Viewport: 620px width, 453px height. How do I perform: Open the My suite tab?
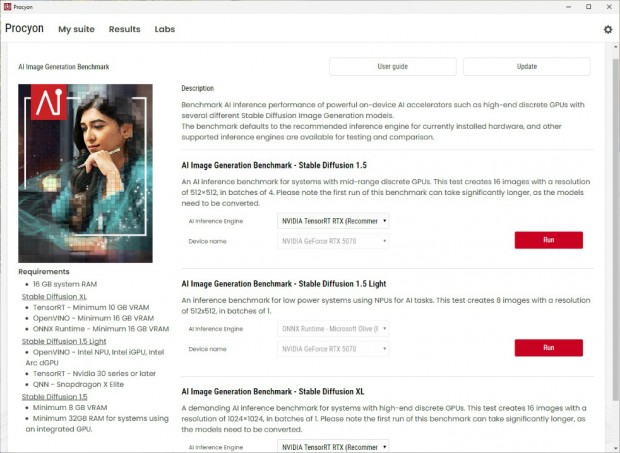coord(76,29)
